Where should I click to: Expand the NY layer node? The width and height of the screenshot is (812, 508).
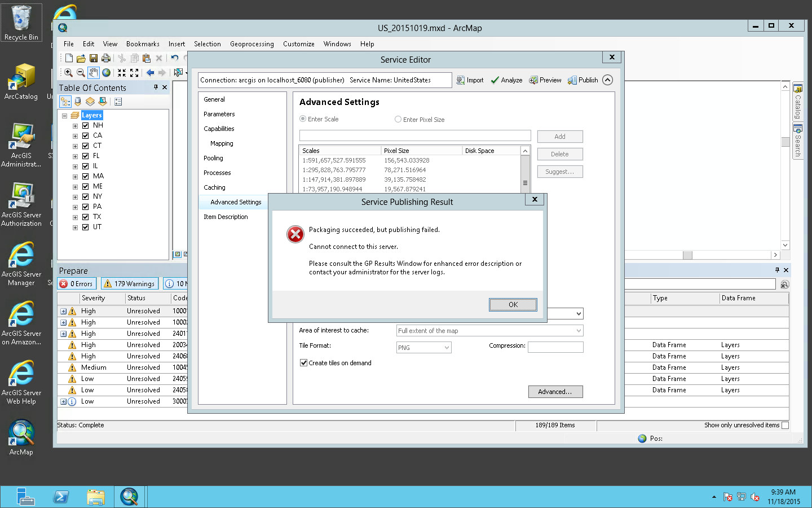tap(75, 196)
